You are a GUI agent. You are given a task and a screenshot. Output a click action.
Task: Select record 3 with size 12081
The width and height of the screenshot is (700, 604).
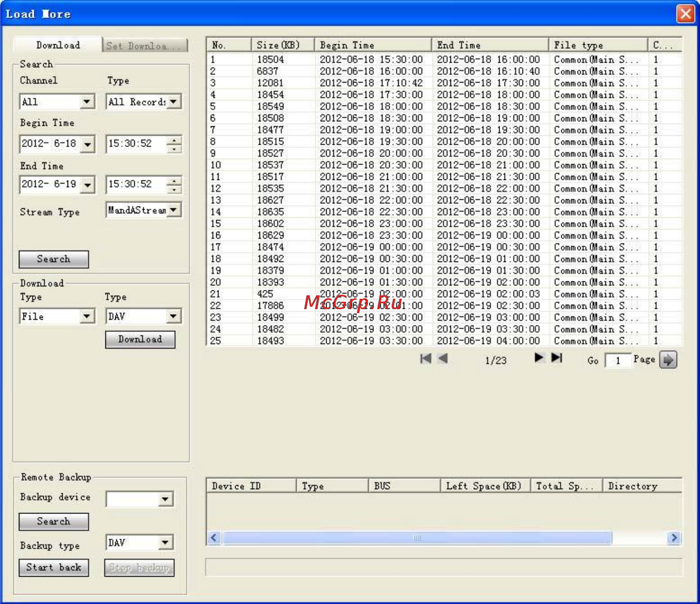point(444,83)
